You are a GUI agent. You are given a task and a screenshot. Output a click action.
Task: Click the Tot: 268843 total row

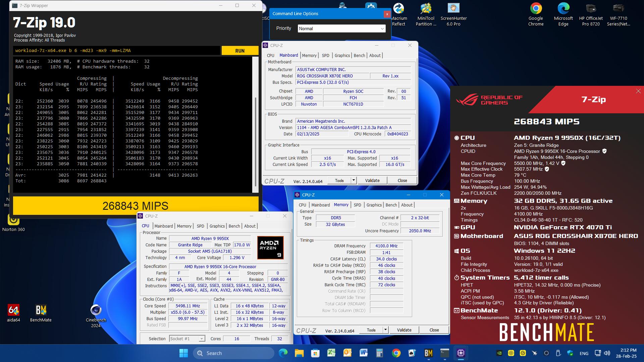(x=61, y=181)
